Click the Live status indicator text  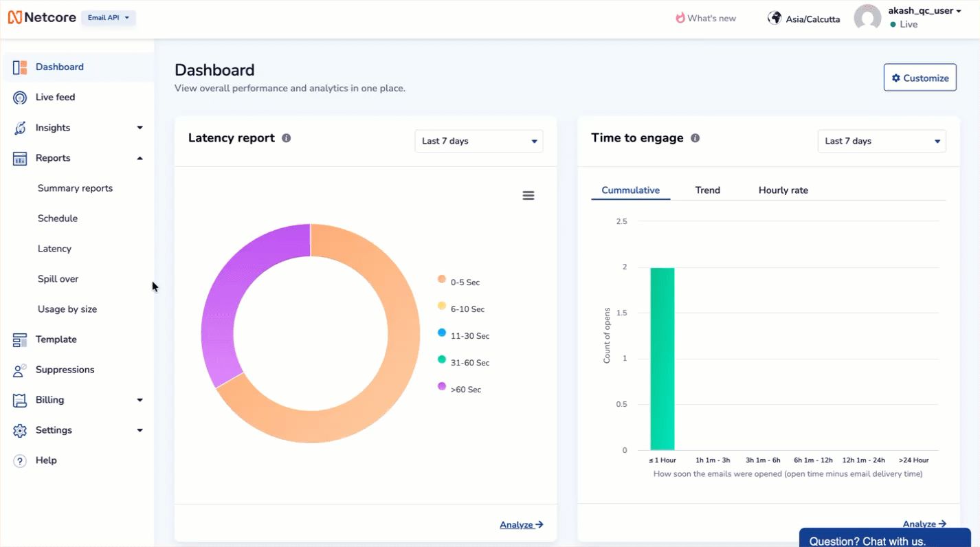point(909,24)
